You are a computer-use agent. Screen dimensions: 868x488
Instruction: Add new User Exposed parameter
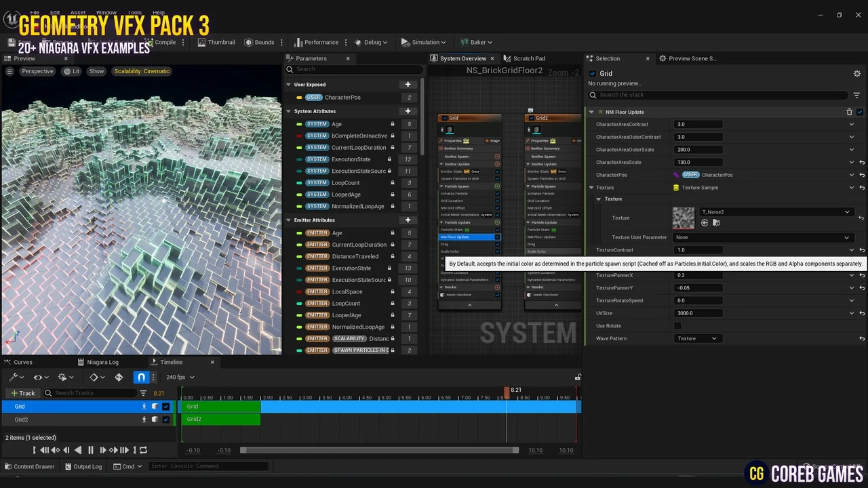tap(408, 85)
